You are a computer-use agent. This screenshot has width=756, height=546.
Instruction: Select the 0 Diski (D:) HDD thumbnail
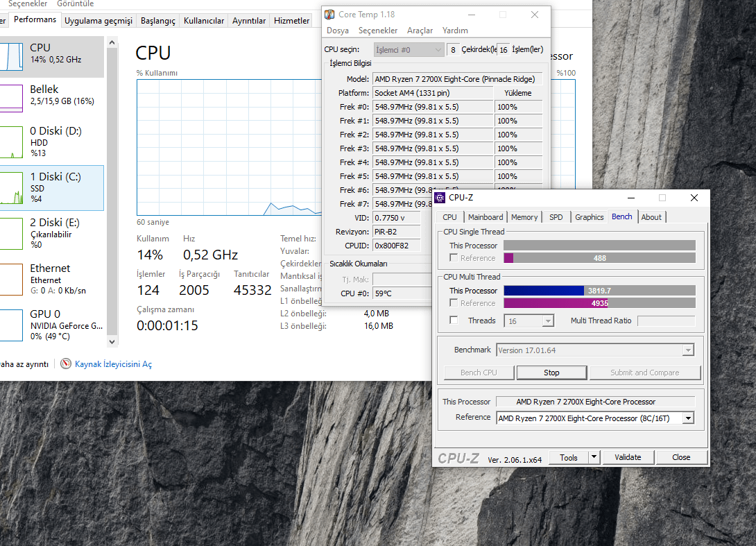pyautogui.click(x=11, y=142)
